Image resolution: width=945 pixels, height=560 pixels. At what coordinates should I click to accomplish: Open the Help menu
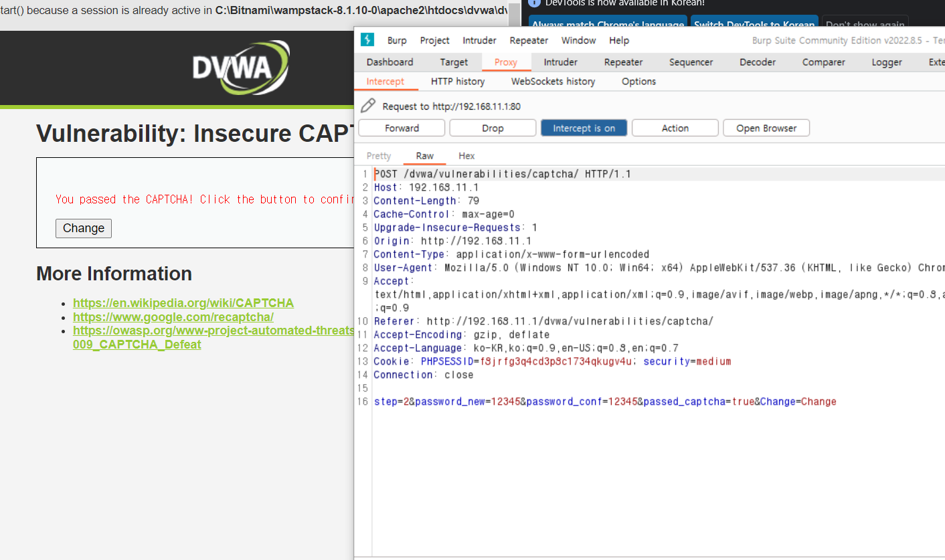point(619,40)
